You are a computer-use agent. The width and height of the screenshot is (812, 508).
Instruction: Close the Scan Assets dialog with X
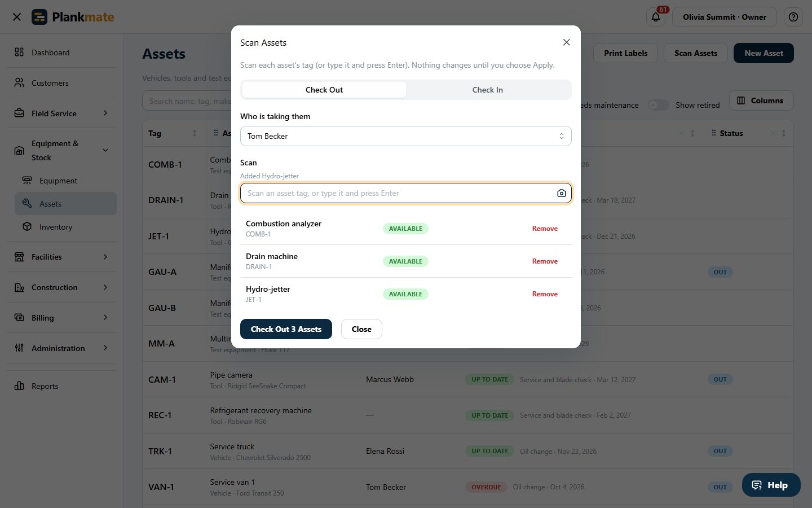(x=567, y=42)
